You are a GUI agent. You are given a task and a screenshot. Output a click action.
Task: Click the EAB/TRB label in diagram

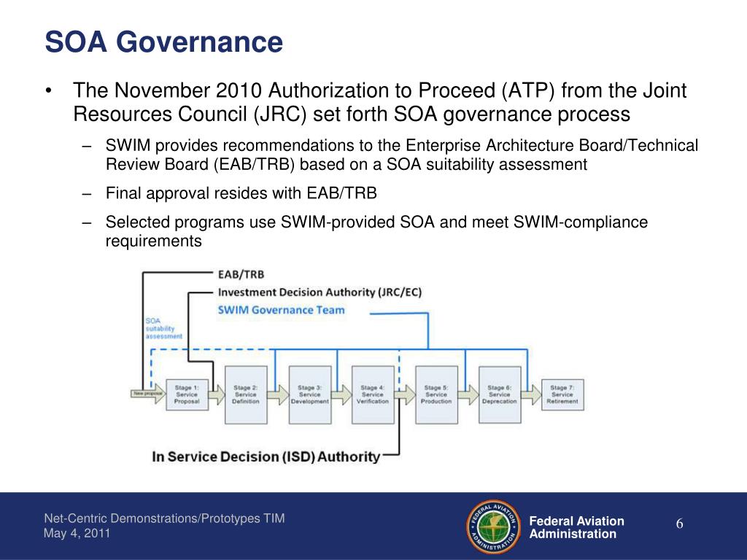[241, 274]
